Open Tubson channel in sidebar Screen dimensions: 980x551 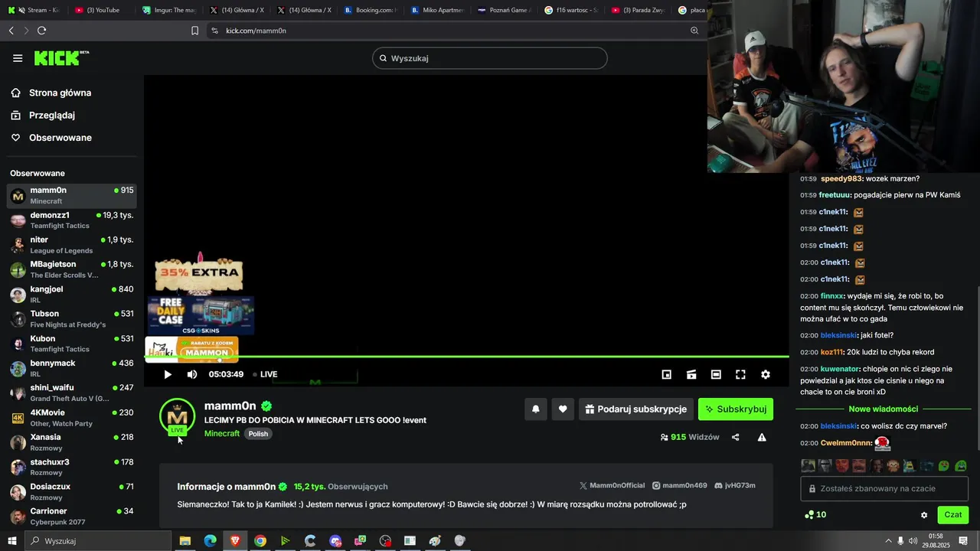(x=72, y=319)
